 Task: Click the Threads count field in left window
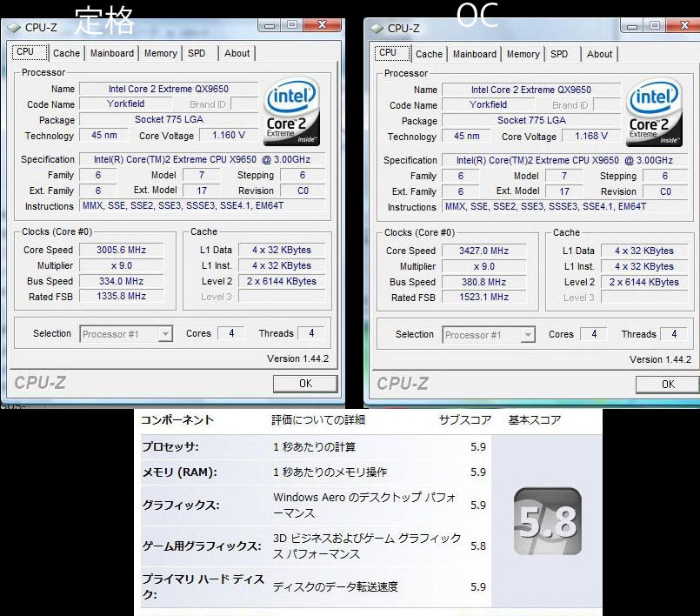[311, 333]
